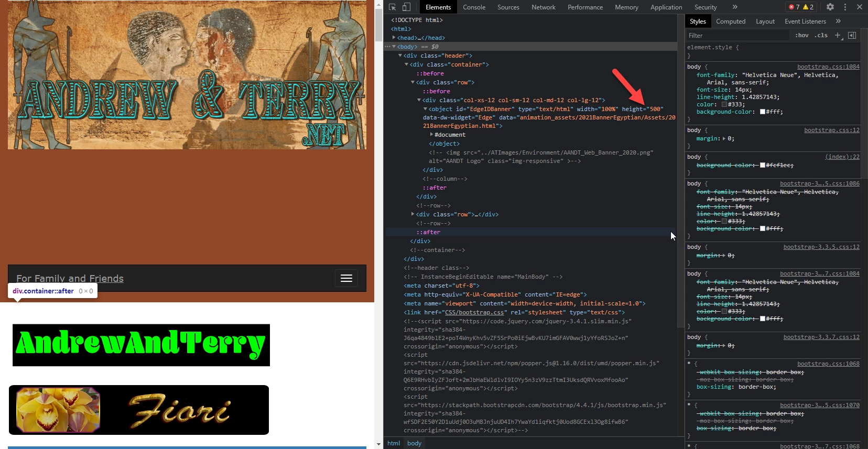
Task: Close the DevTools panel
Action: pos(860,7)
